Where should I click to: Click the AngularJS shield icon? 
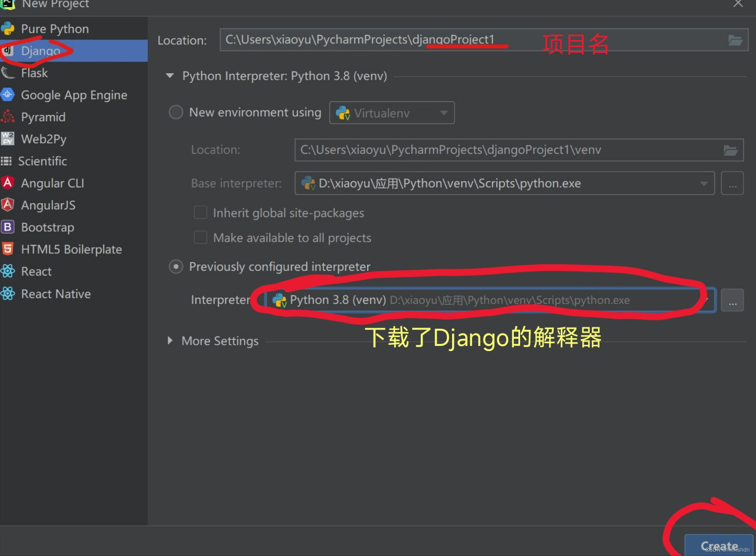click(x=7, y=205)
